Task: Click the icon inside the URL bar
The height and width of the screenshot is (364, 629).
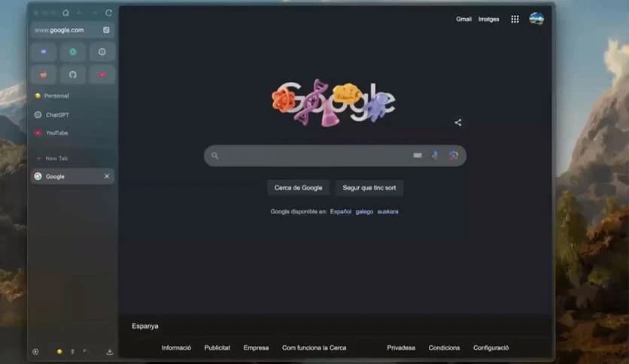Action: point(106,30)
